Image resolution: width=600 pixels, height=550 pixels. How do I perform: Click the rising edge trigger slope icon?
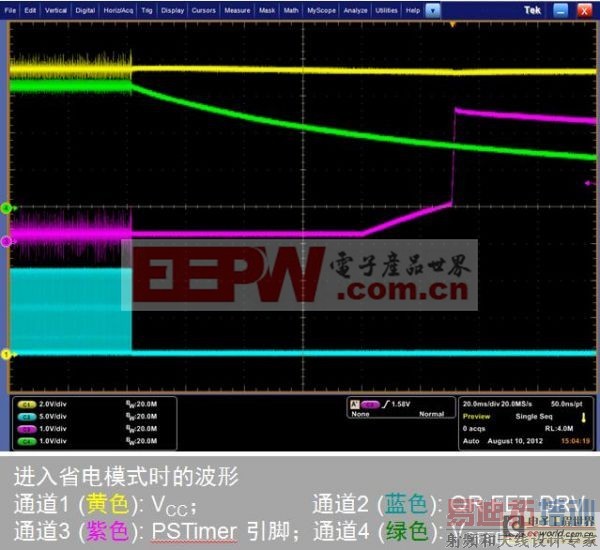click(386, 404)
